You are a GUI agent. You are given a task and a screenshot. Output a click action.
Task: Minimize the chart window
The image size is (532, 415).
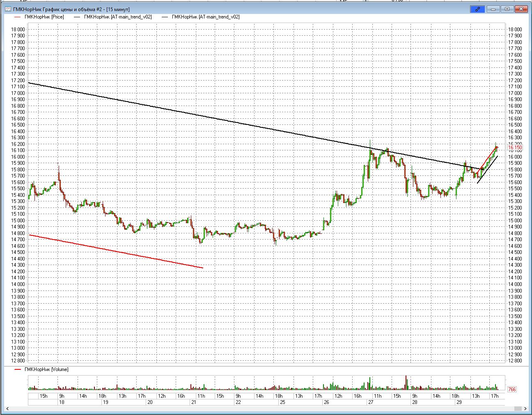click(x=493, y=9)
